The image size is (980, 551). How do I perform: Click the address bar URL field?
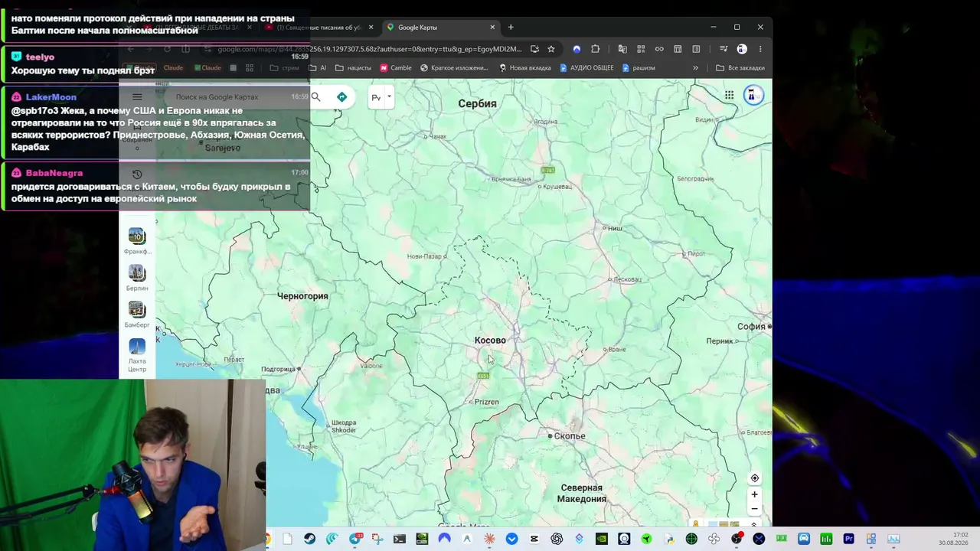pos(369,49)
